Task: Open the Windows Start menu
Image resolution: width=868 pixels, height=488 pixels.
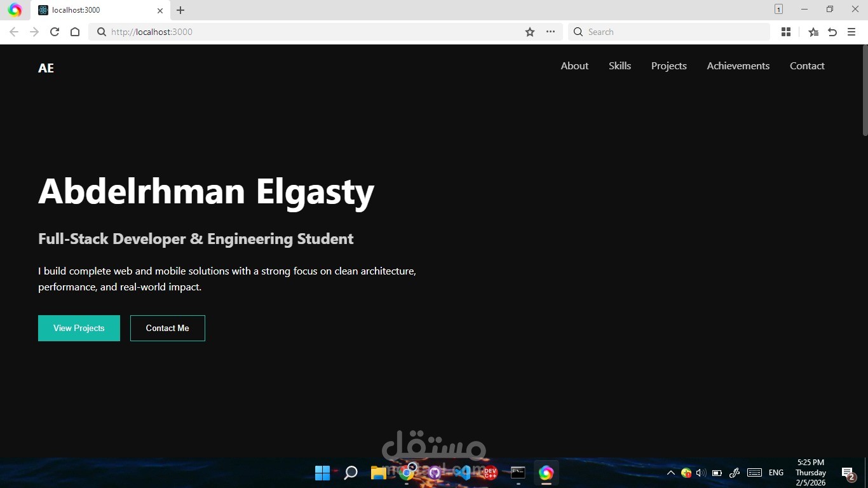Action: coord(322,473)
